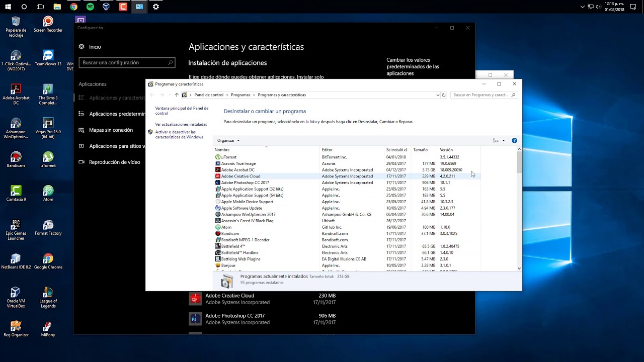Open the view options icon in toolbar
644x362 pixels.
496,140
